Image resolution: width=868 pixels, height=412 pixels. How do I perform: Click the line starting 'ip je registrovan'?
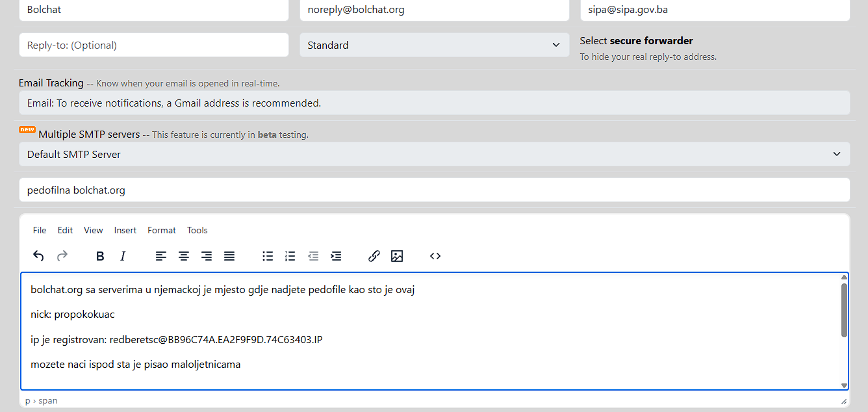coord(177,339)
